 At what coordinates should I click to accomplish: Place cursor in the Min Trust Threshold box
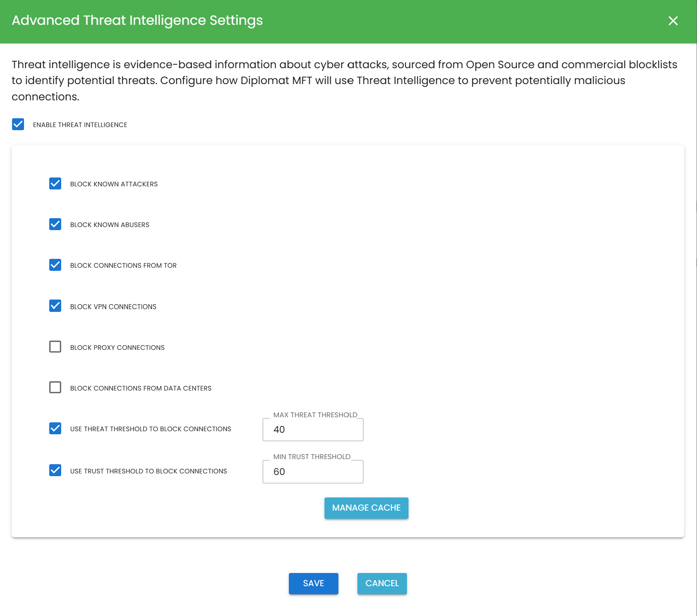312,471
